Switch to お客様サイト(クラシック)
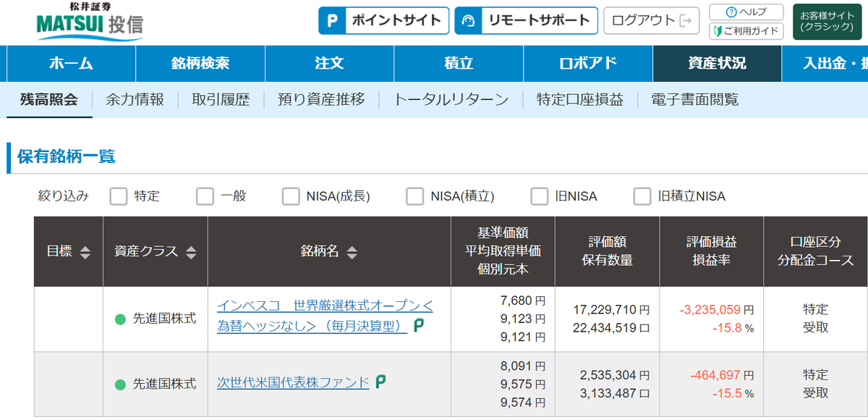Image resolution: width=868 pixels, height=420 pixels. [827, 21]
